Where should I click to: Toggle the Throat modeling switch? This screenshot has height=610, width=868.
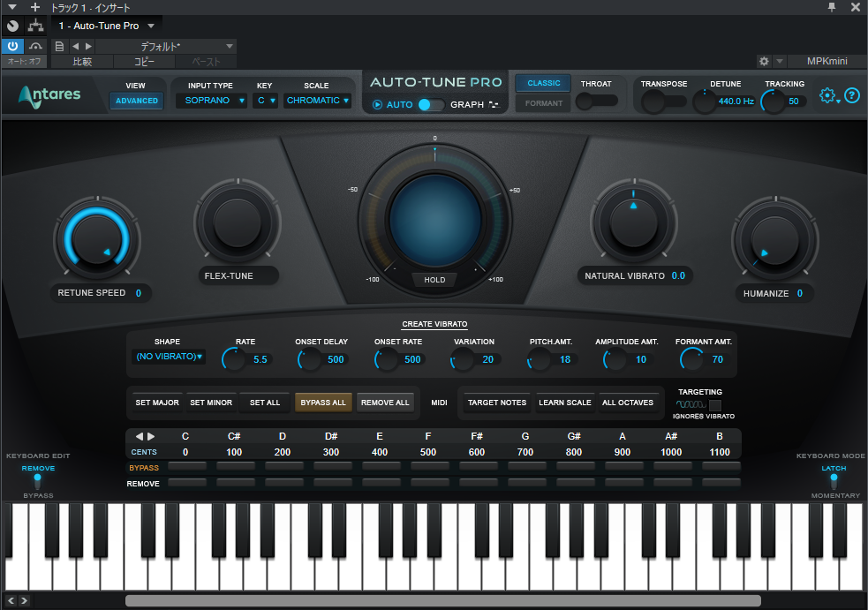pyautogui.click(x=597, y=101)
